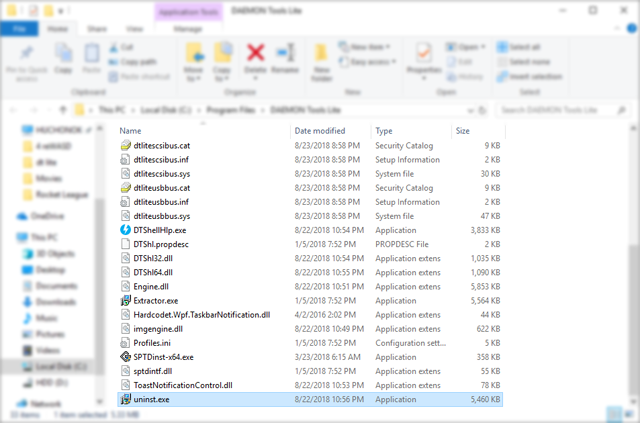Select the sptdintf.dll file name
Image resolution: width=640 pixels, height=423 pixels.
coord(153,371)
